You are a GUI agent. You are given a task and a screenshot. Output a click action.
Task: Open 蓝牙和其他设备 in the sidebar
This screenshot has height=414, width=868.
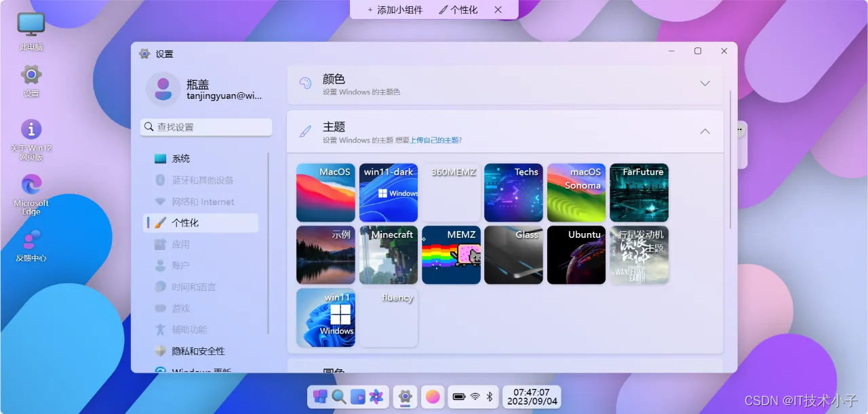pos(201,180)
